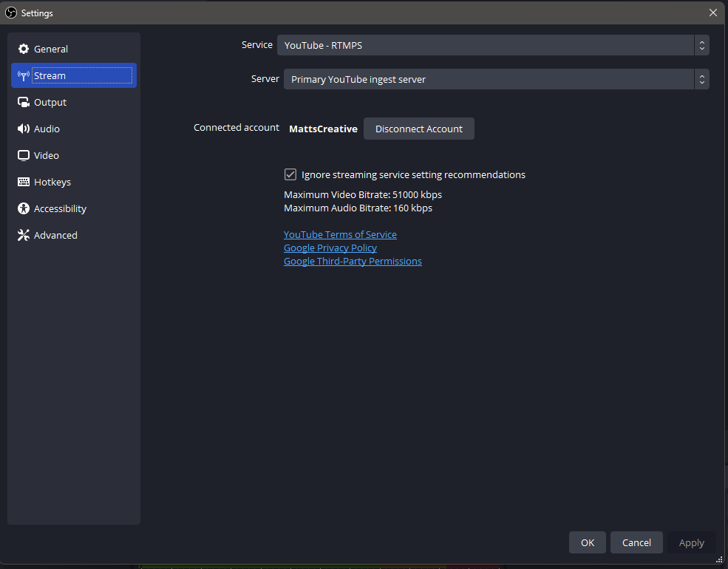Open Audio settings using the speaker icon
Image resolution: width=728 pixels, height=569 pixels.
click(24, 129)
